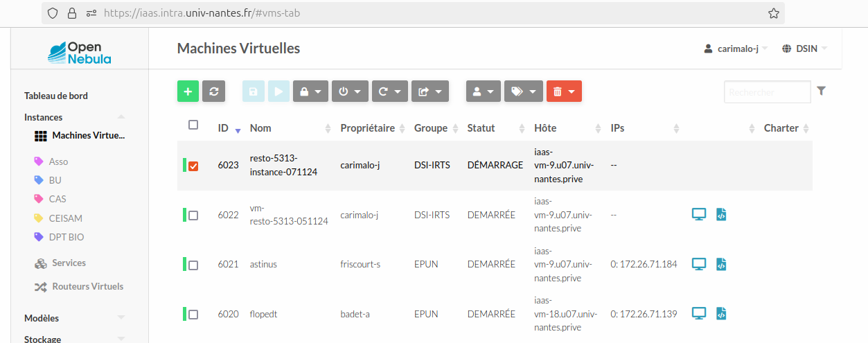This screenshot has height=343, width=868.
Task: Click the browser shield tracking protection icon
Action: tap(53, 13)
